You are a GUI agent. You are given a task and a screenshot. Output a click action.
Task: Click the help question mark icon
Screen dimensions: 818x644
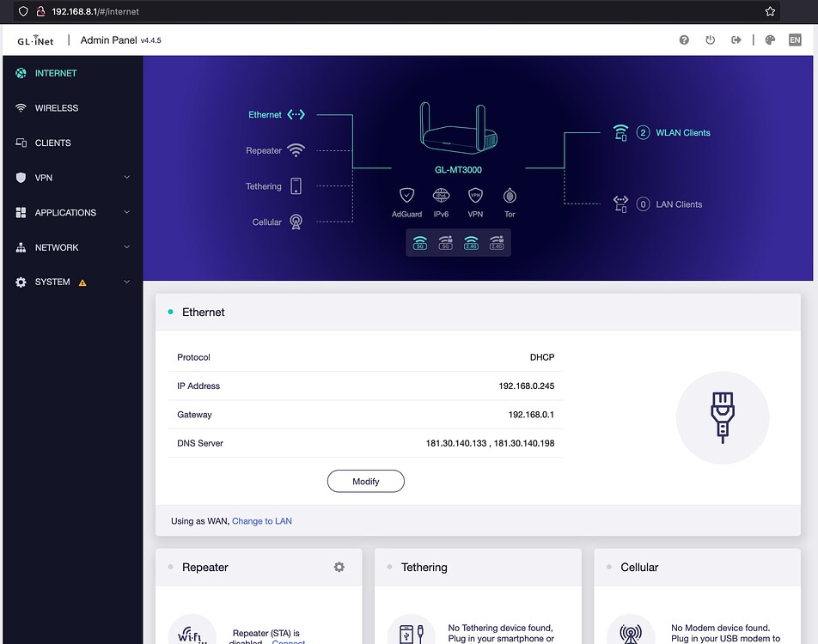(684, 40)
